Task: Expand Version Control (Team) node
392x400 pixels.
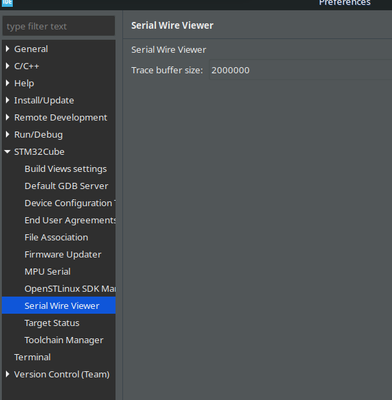Action: click(x=7, y=374)
